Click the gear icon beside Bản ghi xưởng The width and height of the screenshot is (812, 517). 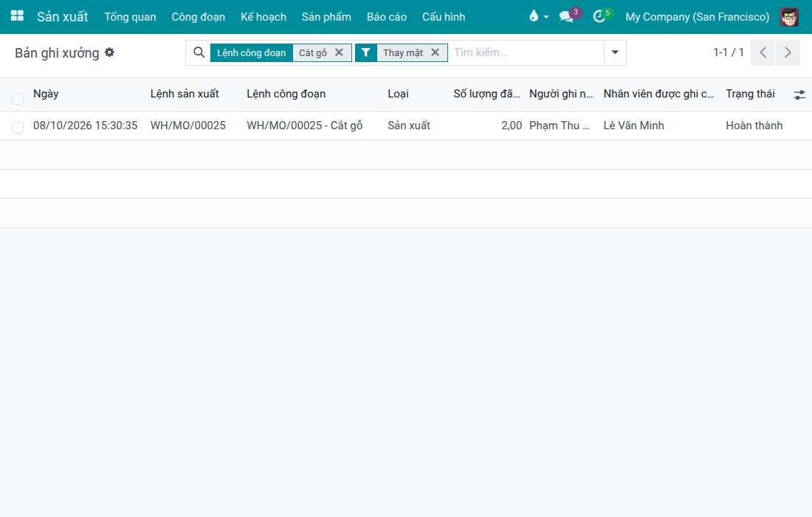coord(109,52)
